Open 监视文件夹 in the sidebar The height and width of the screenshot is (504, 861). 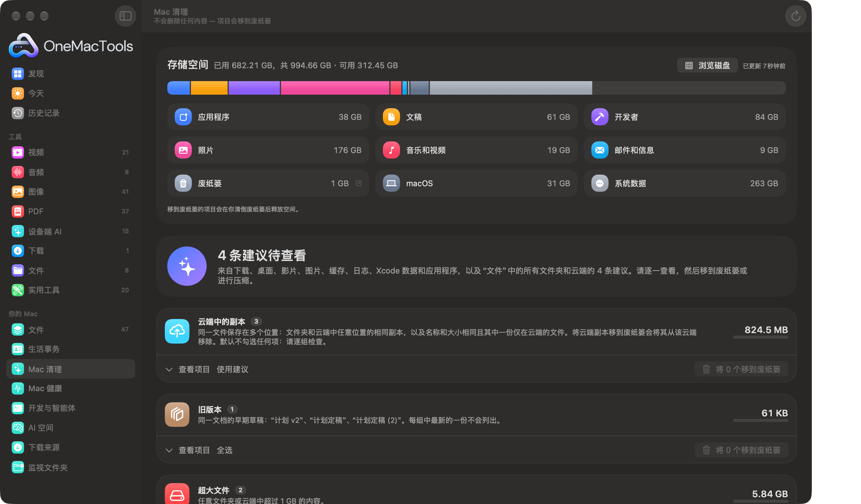tap(71, 467)
